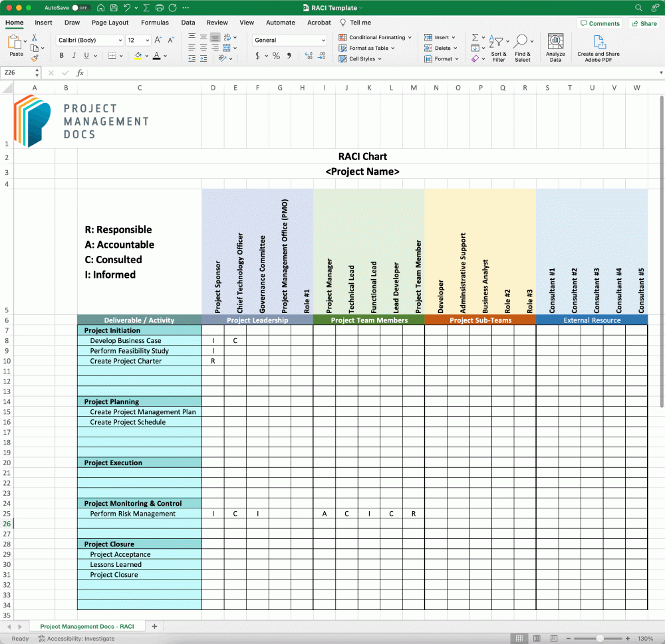This screenshot has height=644, width=665.
Task: Apply percent style formatting
Action: 276,56
